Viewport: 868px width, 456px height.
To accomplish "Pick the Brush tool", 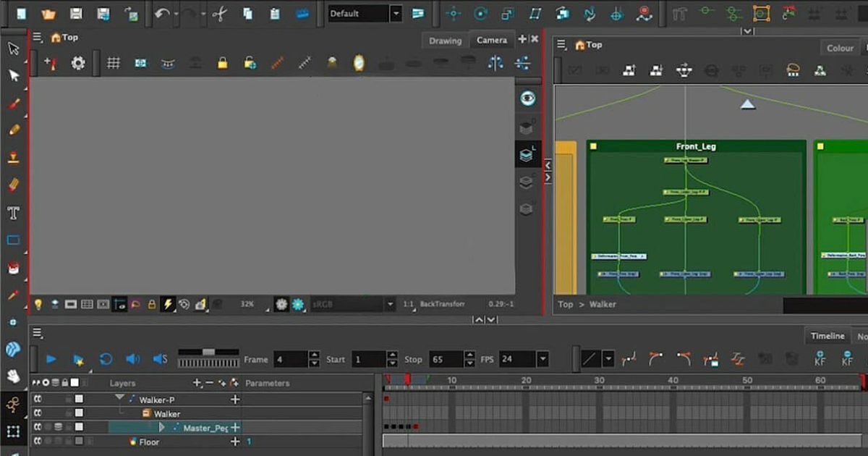I will [12, 103].
